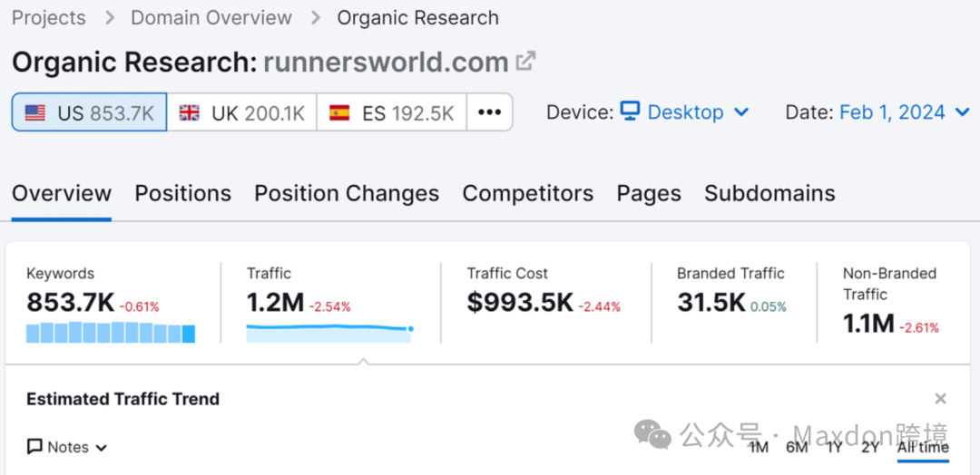The width and height of the screenshot is (980, 475).
Task: Switch to the Positions tab
Action: coord(183,193)
